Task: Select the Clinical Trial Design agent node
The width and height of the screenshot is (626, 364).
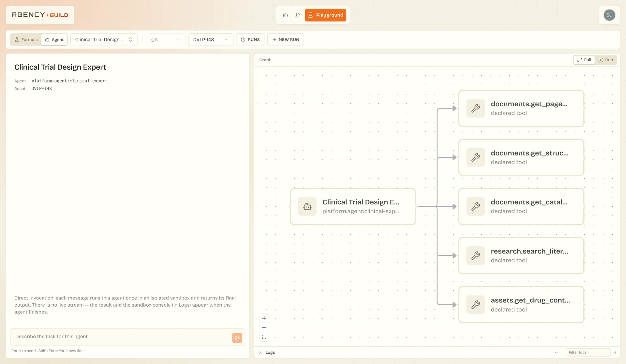Action: (353, 207)
